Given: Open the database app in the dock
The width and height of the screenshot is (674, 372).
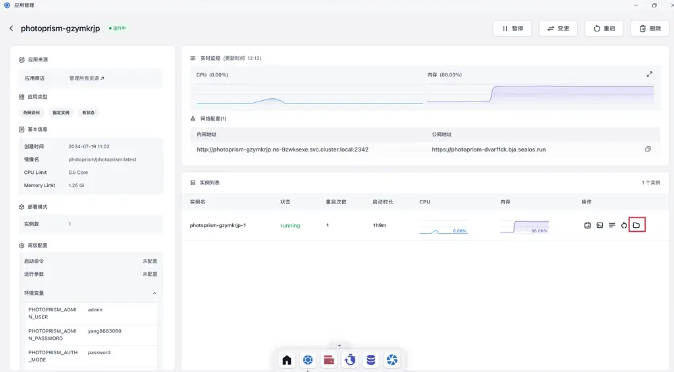Looking at the screenshot, I should click(371, 360).
